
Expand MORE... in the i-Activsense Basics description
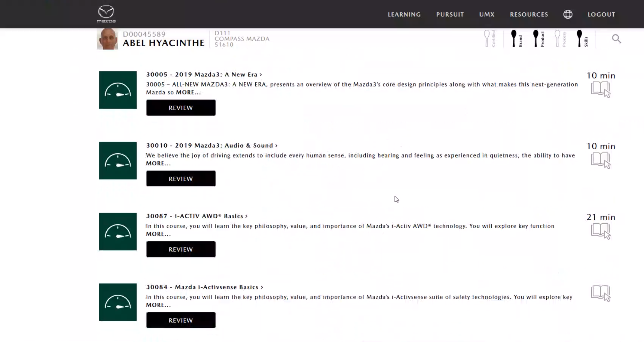(x=158, y=305)
